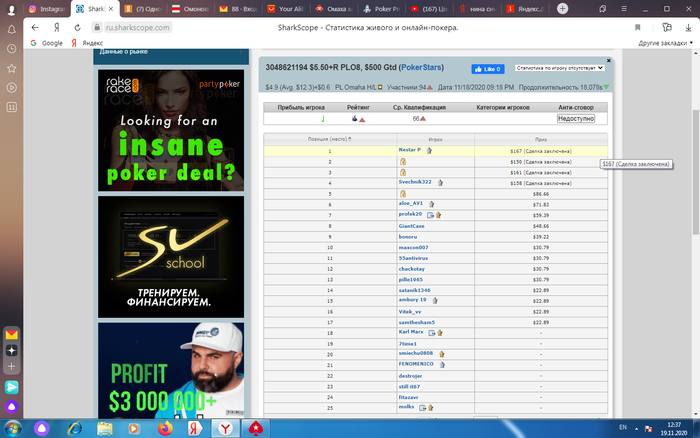Open browser history clock icon in sidebar
The height and width of the screenshot is (438, 700).
[12, 49]
